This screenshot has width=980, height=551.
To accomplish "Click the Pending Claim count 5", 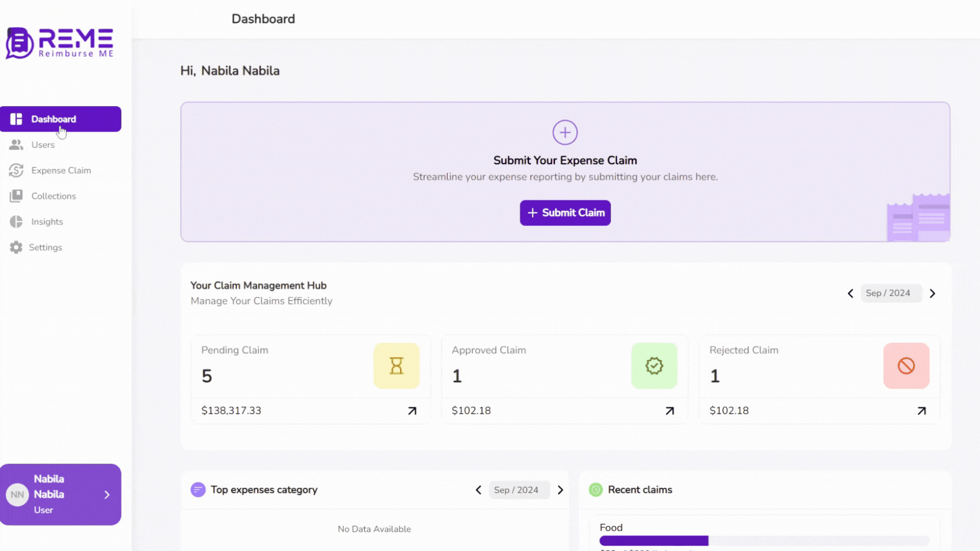I will coord(207,377).
